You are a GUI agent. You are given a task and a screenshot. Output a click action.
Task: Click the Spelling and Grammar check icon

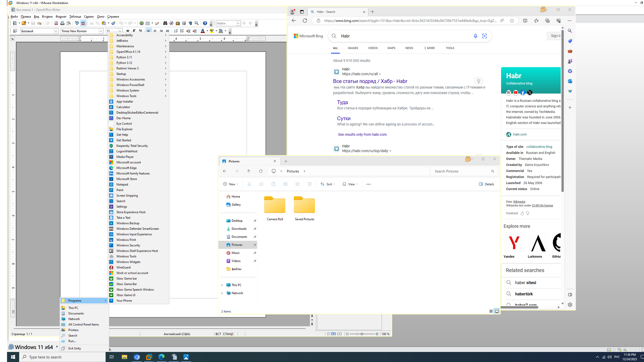[77, 23]
